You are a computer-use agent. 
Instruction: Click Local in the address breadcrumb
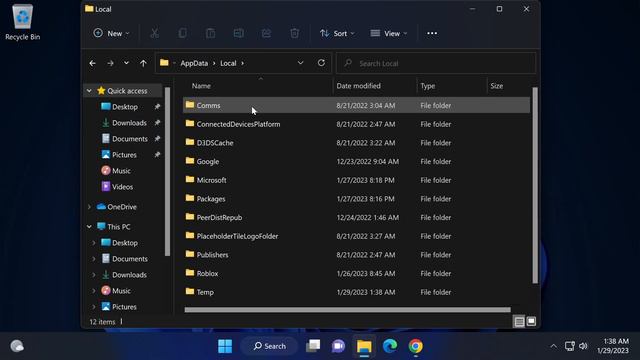click(x=228, y=63)
